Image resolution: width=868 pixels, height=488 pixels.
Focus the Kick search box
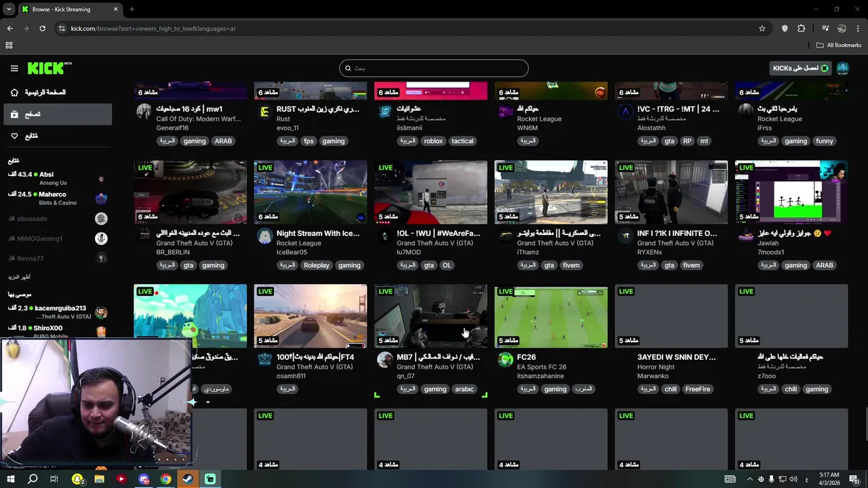[434, 68]
